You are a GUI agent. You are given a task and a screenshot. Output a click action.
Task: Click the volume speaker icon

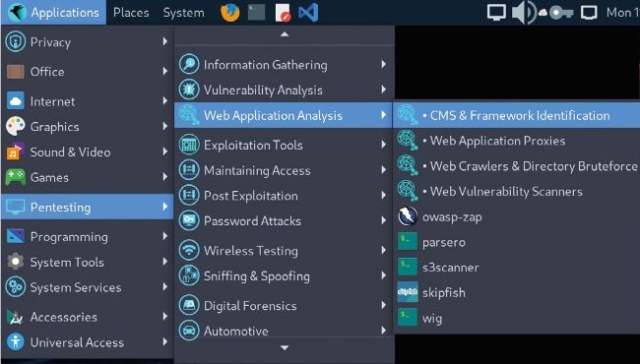[524, 12]
